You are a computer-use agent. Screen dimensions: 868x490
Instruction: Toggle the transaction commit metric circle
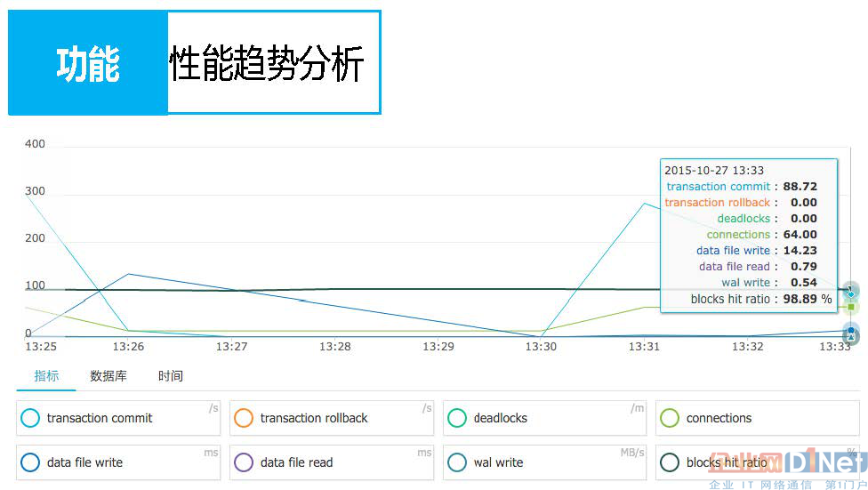coord(30,418)
